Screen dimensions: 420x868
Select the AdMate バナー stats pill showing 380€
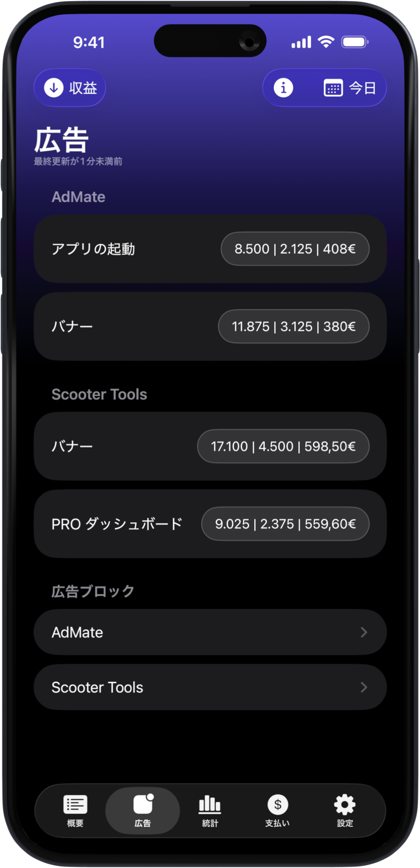coord(294,326)
